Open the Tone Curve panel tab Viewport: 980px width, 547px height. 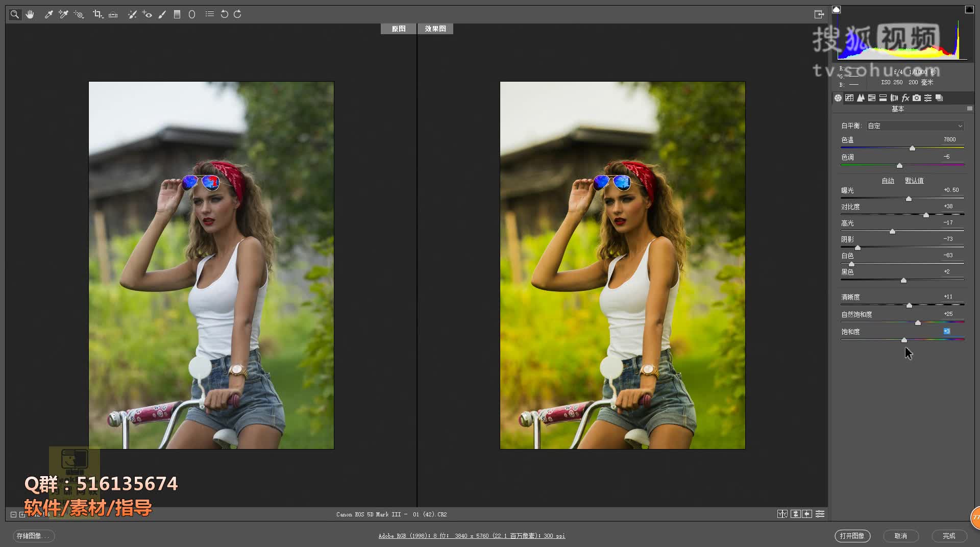(849, 98)
